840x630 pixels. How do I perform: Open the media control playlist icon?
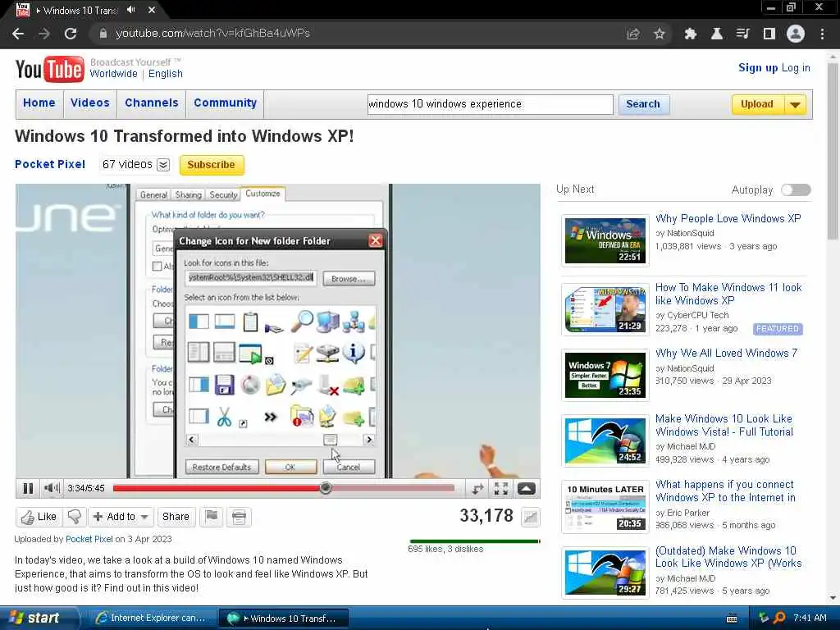(742, 34)
